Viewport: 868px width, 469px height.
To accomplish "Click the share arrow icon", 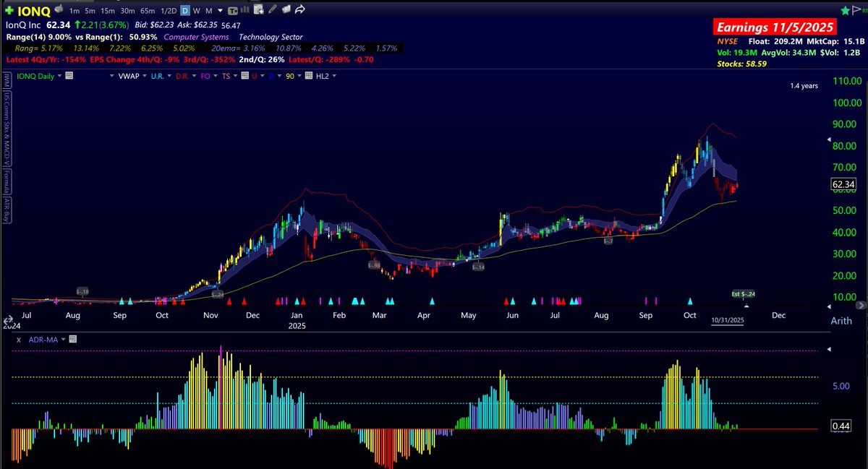I will (x=299, y=9).
